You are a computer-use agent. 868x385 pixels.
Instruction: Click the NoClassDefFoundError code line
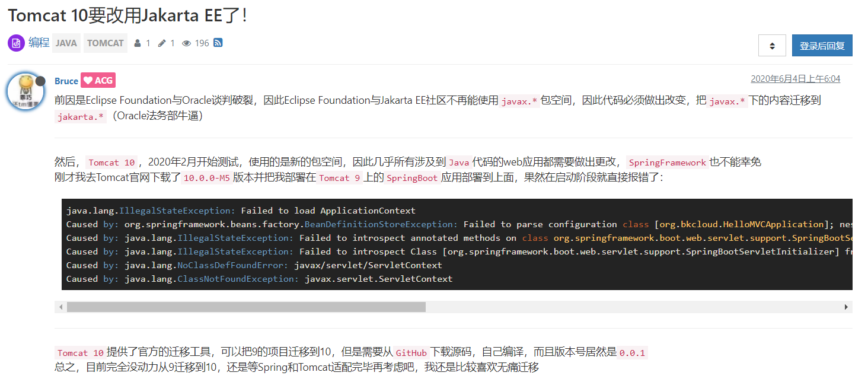pyautogui.click(x=254, y=265)
